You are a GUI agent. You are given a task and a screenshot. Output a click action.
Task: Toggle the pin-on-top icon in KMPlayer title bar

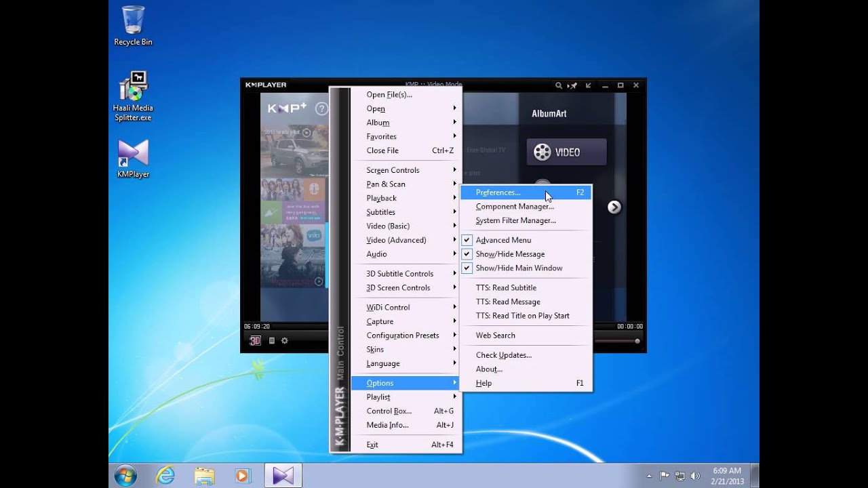click(573, 85)
